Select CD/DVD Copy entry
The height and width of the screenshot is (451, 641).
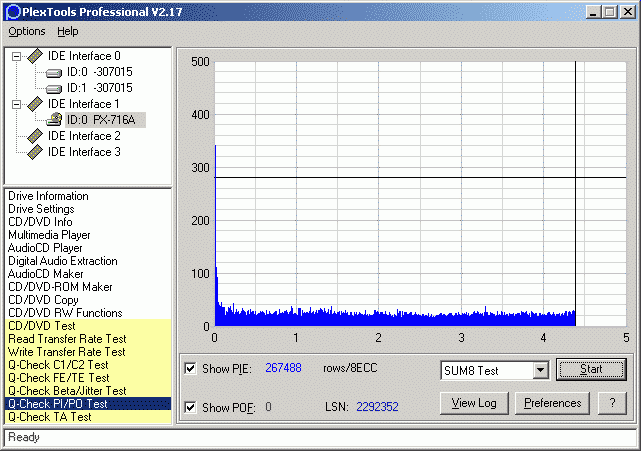(87, 300)
